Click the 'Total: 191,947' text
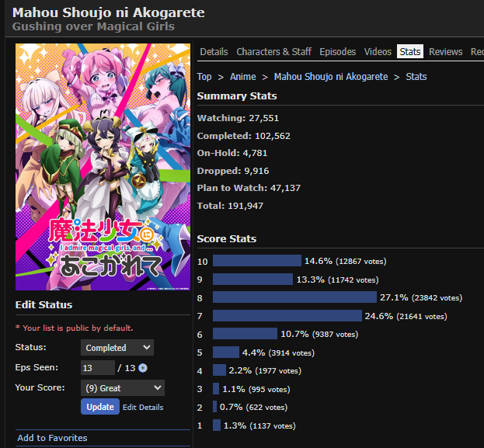The image size is (484, 448). 230,206
